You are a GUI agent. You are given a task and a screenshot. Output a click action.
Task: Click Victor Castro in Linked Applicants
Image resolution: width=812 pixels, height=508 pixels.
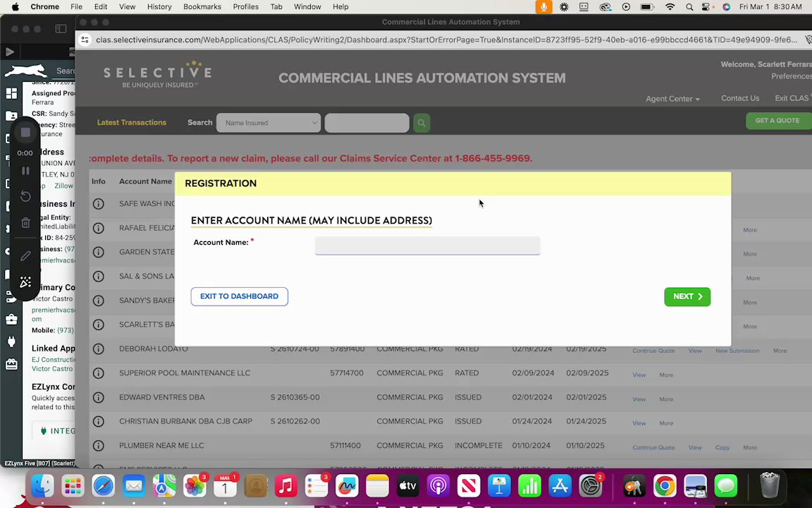click(x=52, y=368)
